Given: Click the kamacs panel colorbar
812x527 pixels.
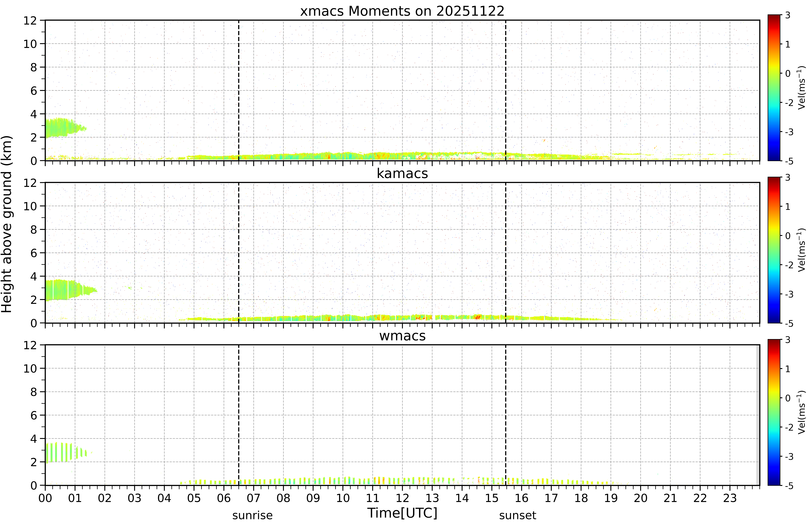Looking at the screenshot, I should [774, 250].
